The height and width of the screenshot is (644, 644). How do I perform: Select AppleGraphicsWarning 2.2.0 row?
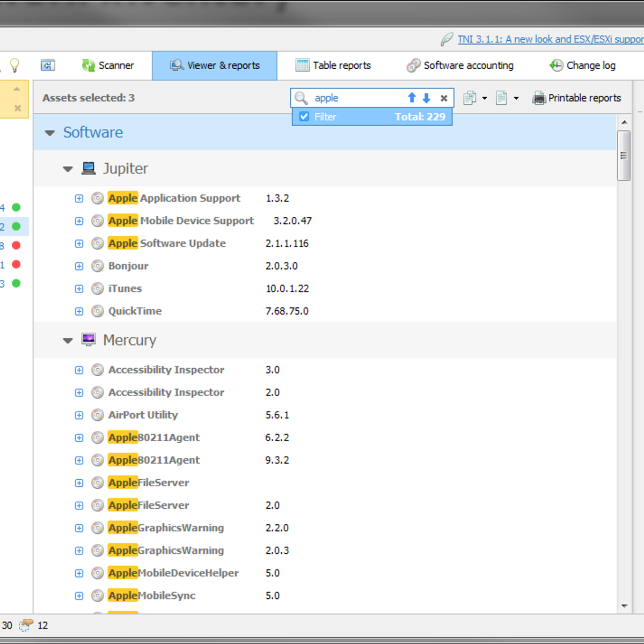[325, 528]
